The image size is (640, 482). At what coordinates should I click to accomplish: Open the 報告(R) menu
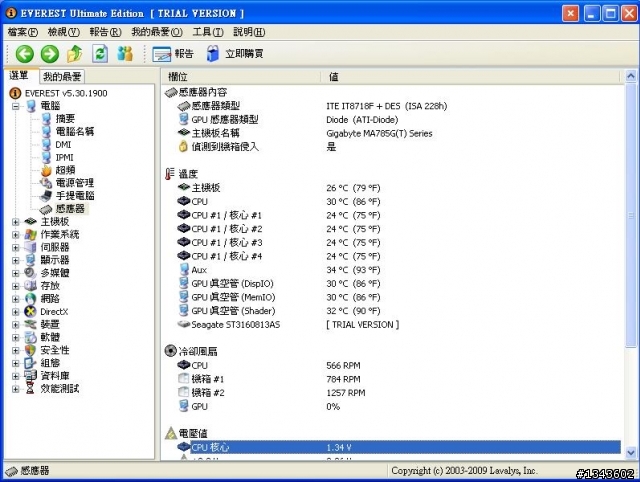[105, 32]
